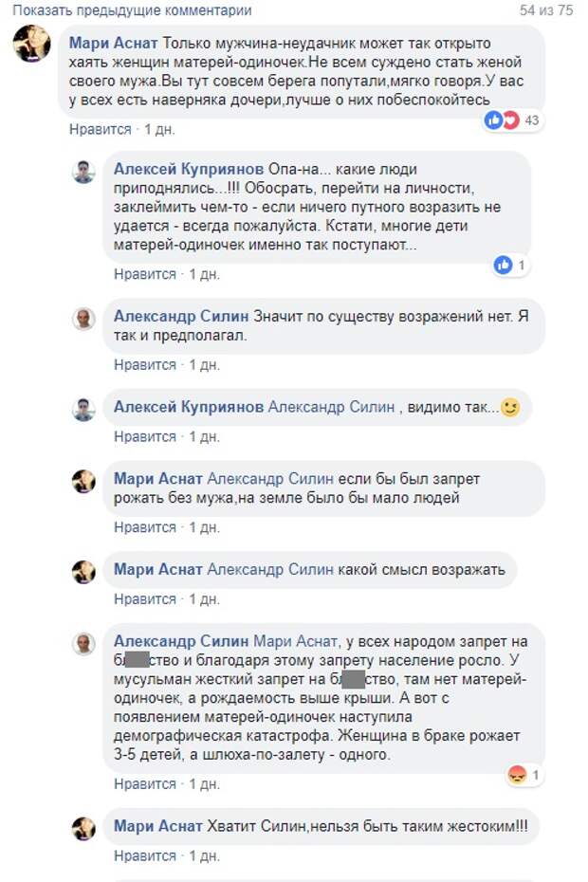This screenshot has width=588, height=882.
Task: Open Мари Аснат's large profile avatar
Action: (31, 44)
